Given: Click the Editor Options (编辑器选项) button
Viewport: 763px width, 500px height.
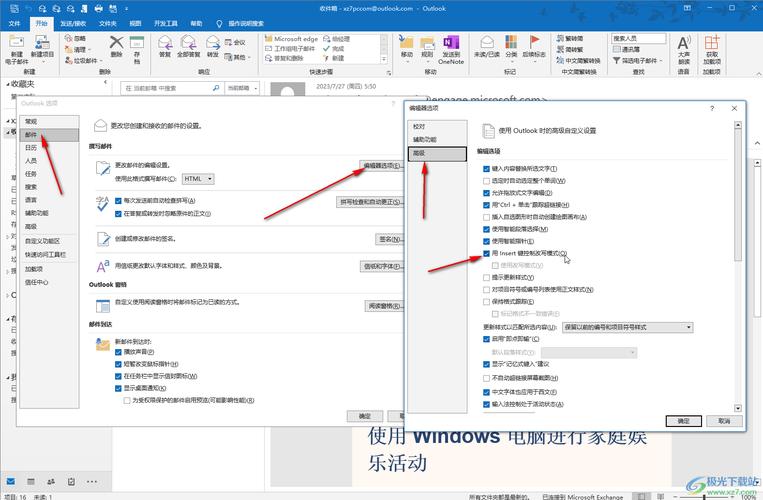Looking at the screenshot, I should coord(382,166).
